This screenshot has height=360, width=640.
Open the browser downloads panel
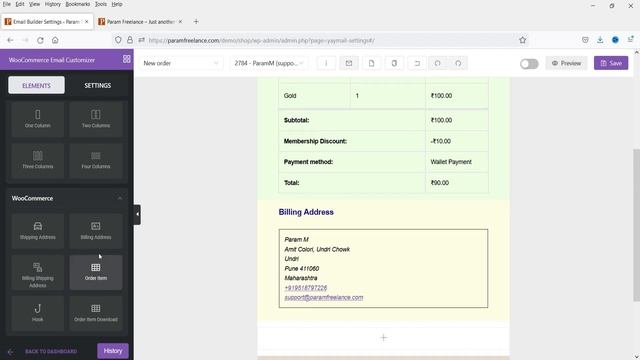(x=600, y=40)
